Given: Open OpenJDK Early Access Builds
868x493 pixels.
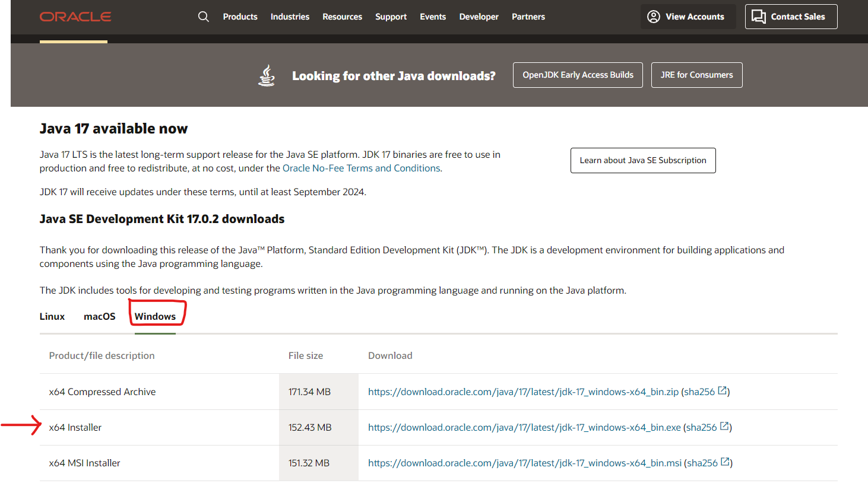Looking at the screenshot, I should (x=578, y=75).
